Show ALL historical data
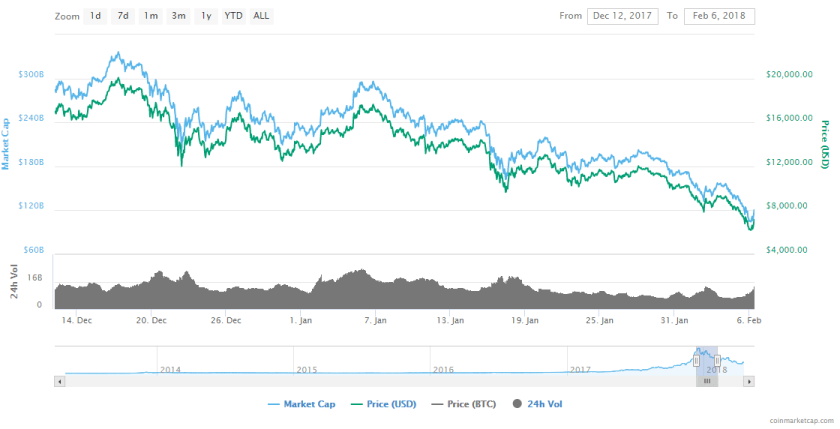Image resolution: width=840 pixels, height=429 pixels. (x=261, y=16)
